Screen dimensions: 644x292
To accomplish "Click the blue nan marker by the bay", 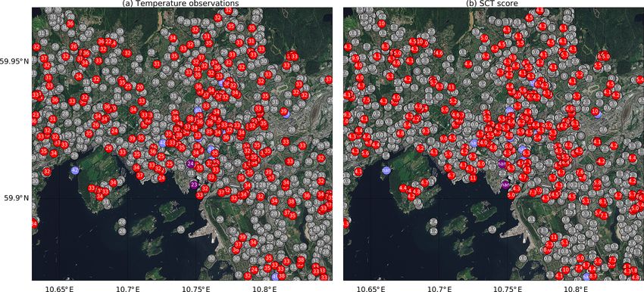I will click(386, 170).
